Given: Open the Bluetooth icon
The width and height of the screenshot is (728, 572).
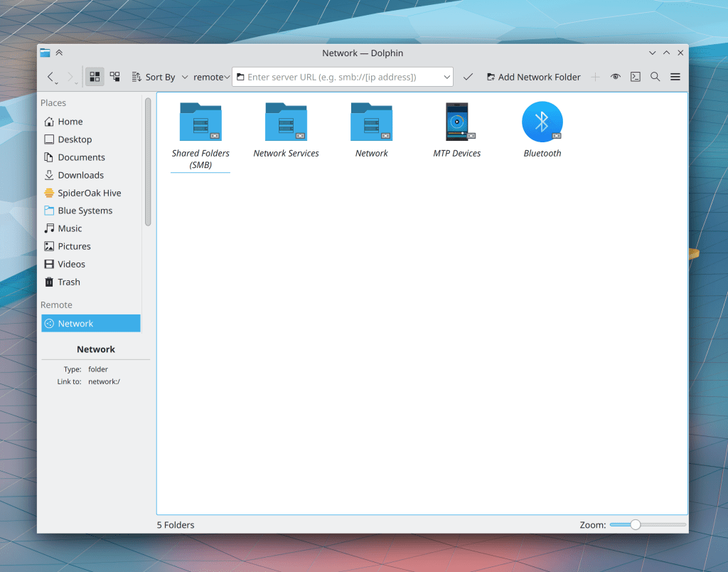Looking at the screenshot, I should pyautogui.click(x=542, y=122).
